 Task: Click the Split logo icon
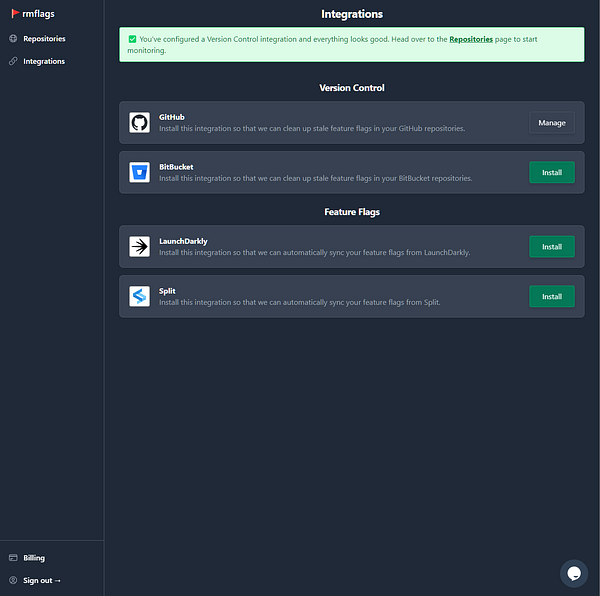[x=139, y=296]
